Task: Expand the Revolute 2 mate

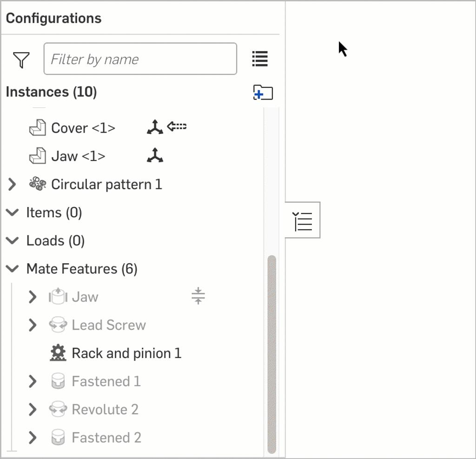Action: click(x=33, y=409)
